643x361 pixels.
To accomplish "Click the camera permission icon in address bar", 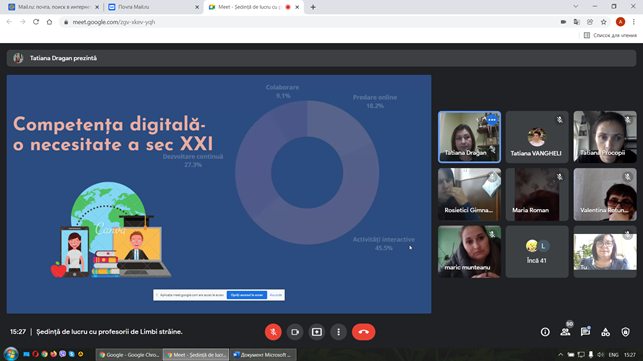I will (563, 22).
